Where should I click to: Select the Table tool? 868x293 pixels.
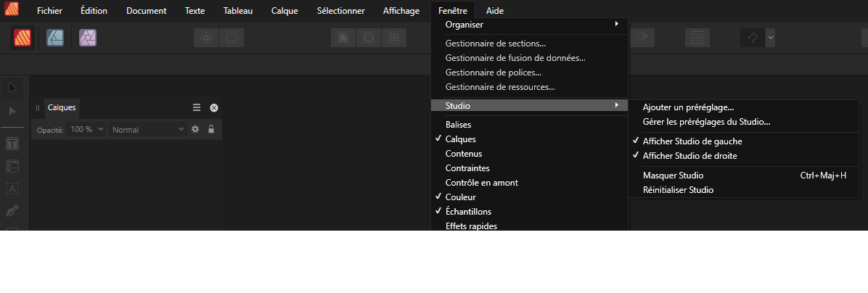(12, 166)
